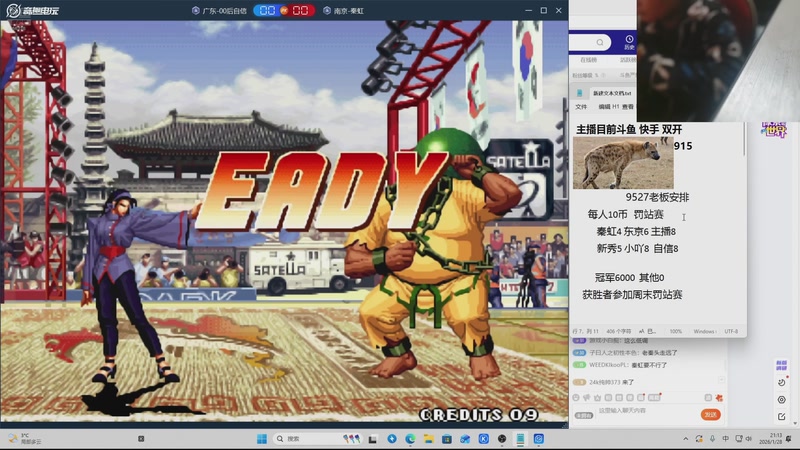Click the text line 新秀5 小吖8 自信8
Image resolution: width=800 pixels, height=450 pixels.
click(x=637, y=248)
